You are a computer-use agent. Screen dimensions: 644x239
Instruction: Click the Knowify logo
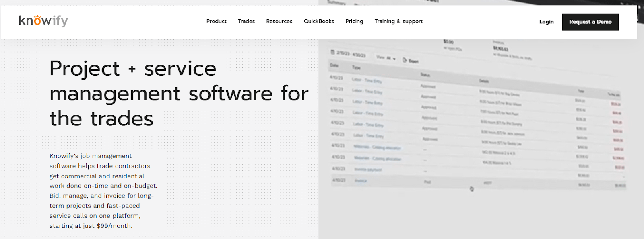click(x=43, y=21)
